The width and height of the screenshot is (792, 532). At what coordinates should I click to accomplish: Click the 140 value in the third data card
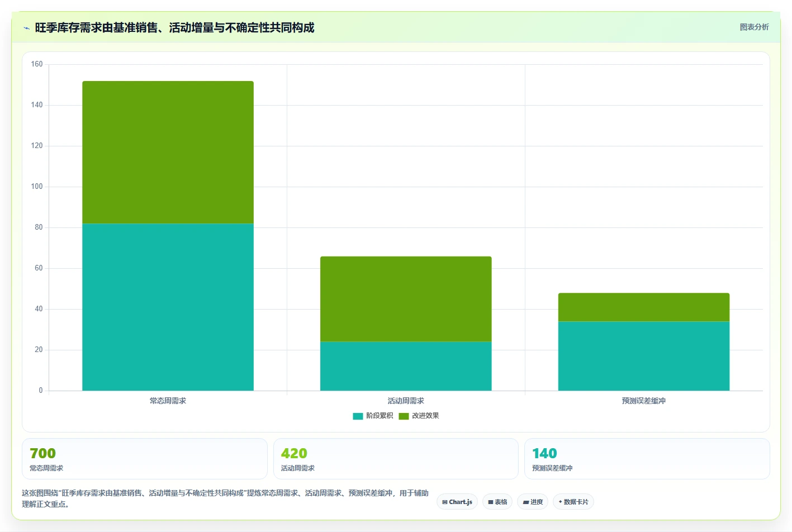544,453
